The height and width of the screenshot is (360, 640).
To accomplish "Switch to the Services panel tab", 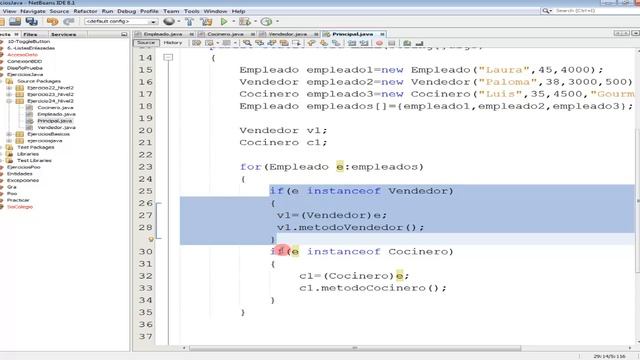I will (x=63, y=34).
